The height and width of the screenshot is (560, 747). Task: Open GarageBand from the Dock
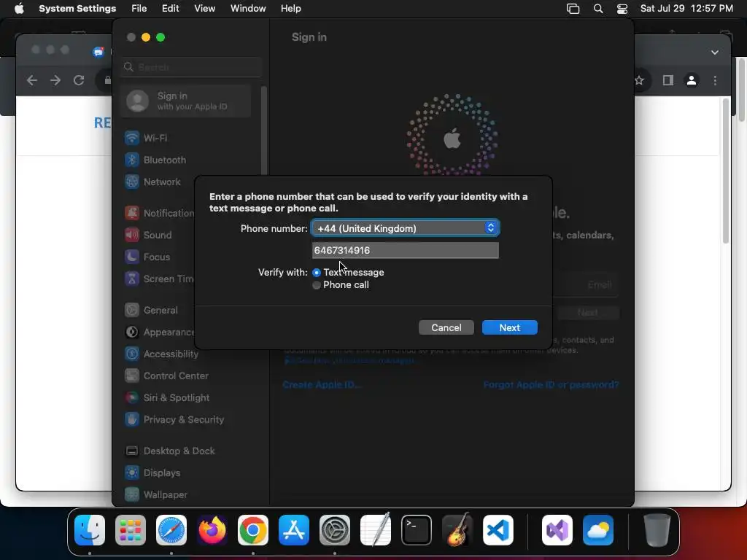tap(457, 530)
